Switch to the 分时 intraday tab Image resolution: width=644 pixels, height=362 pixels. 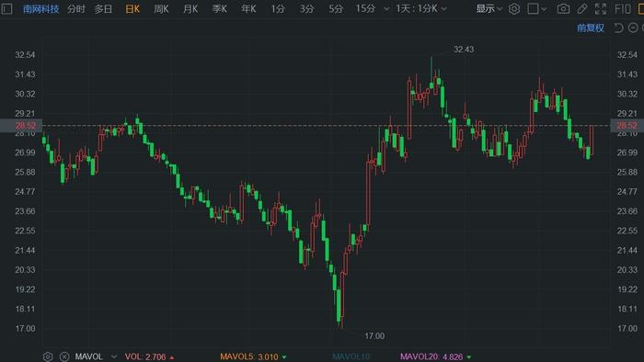click(x=76, y=8)
